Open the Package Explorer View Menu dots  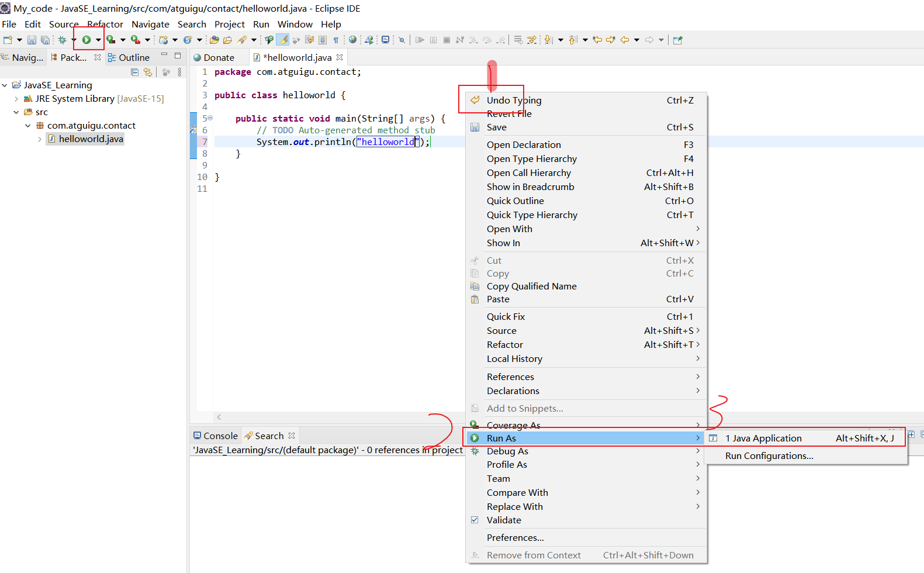179,72
